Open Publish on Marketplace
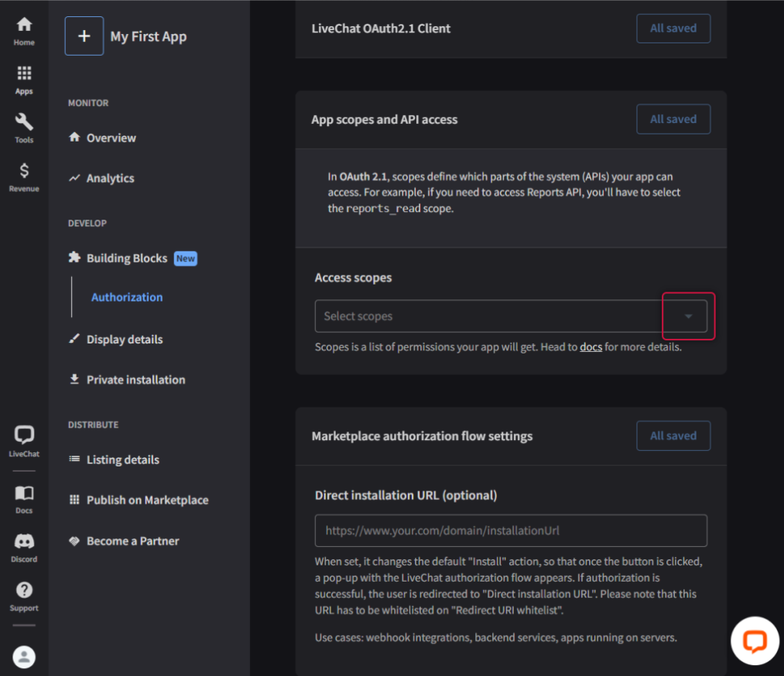This screenshot has height=676, width=784. 147,500
